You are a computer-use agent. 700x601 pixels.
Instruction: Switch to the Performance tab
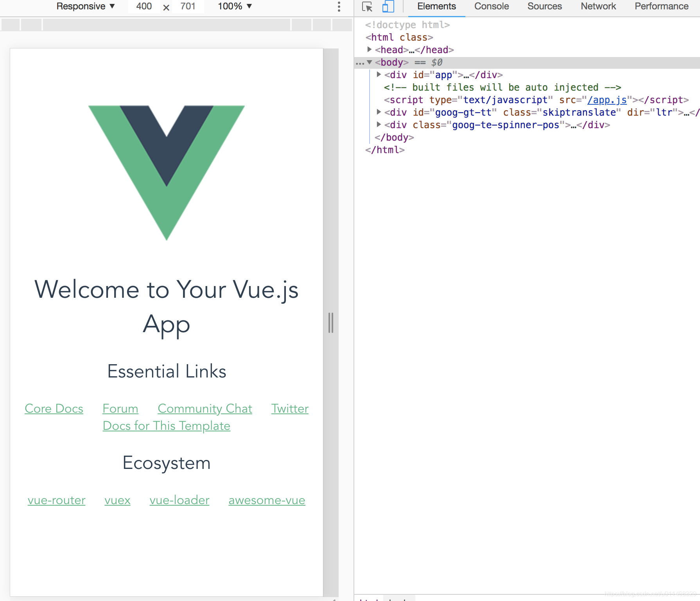coord(661,6)
